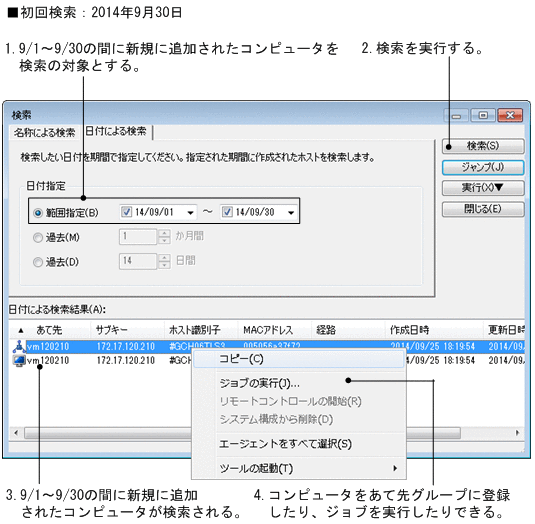Select second row vm120210 name text
Viewport: 535px width, 524px height.
(x=48, y=360)
